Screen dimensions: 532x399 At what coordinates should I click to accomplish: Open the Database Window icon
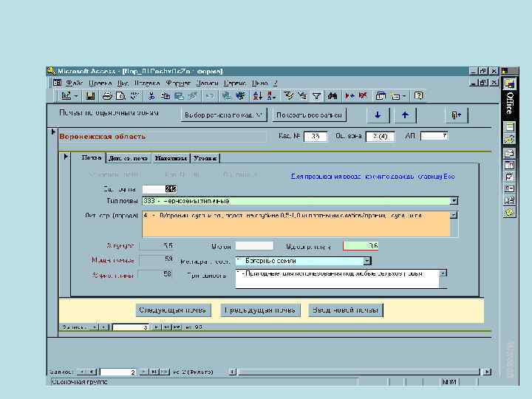[x=381, y=96]
